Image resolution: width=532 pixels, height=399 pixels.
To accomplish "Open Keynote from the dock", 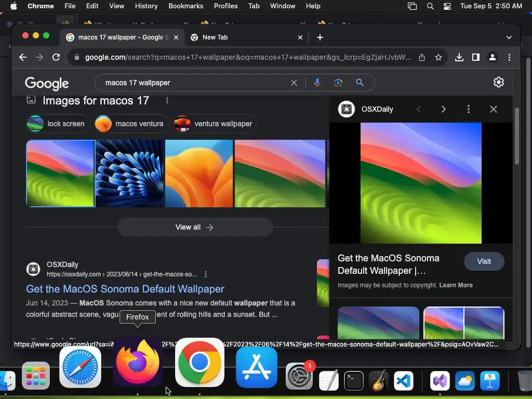I will pyautogui.click(x=490, y=380).
